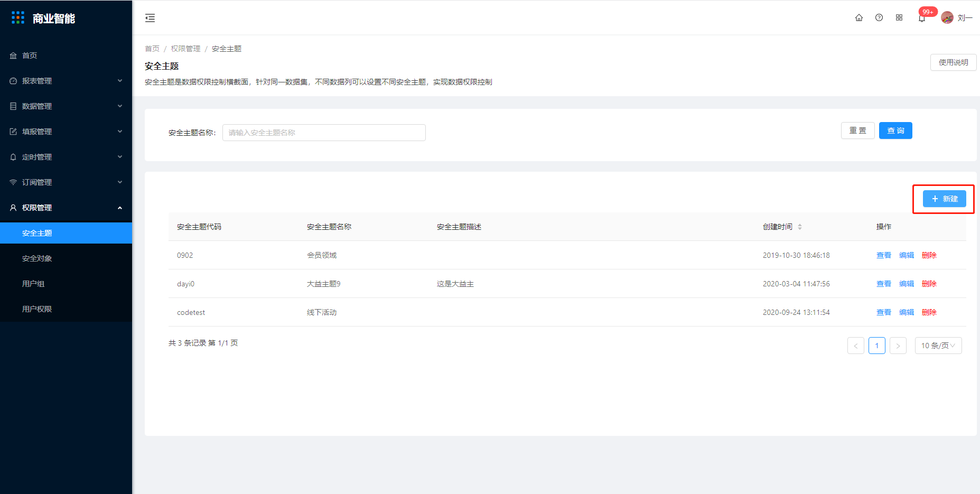The width and height of the screenshot is (980, 494).
Task: Go to the next page arrow
Action: click(x=898, y=346)
